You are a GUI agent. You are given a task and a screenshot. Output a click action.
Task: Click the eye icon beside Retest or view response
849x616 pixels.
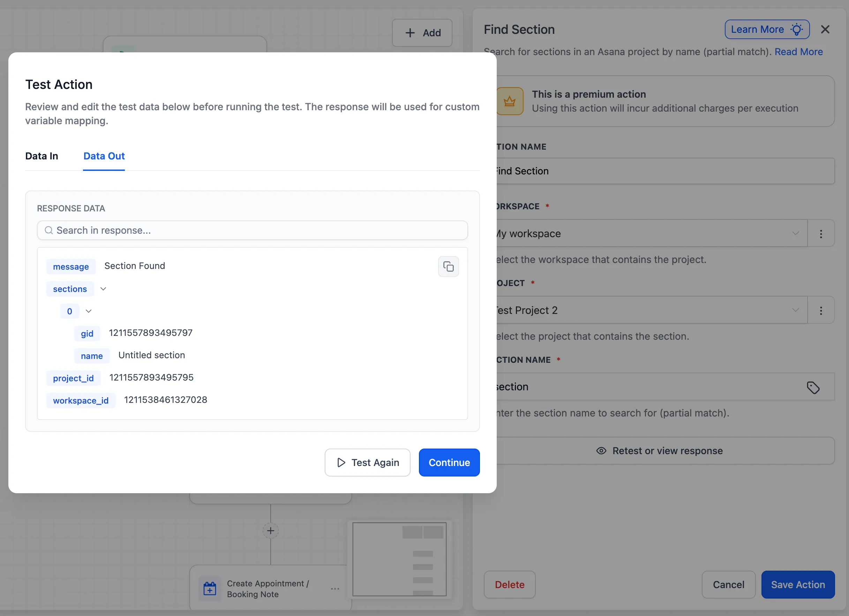tap(602, 451)
